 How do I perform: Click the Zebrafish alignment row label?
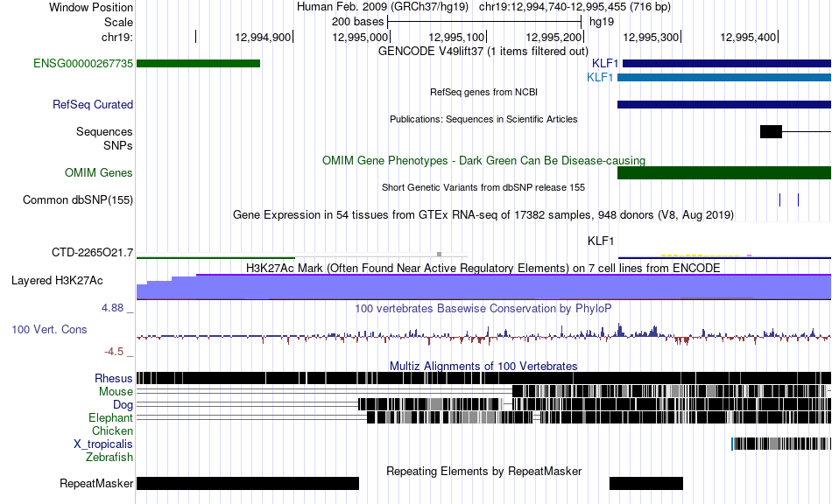pos(109,458)
